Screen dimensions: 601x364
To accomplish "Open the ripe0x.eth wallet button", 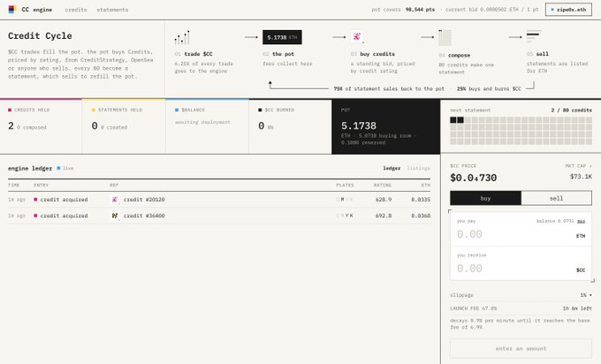I will pos(568,10).
